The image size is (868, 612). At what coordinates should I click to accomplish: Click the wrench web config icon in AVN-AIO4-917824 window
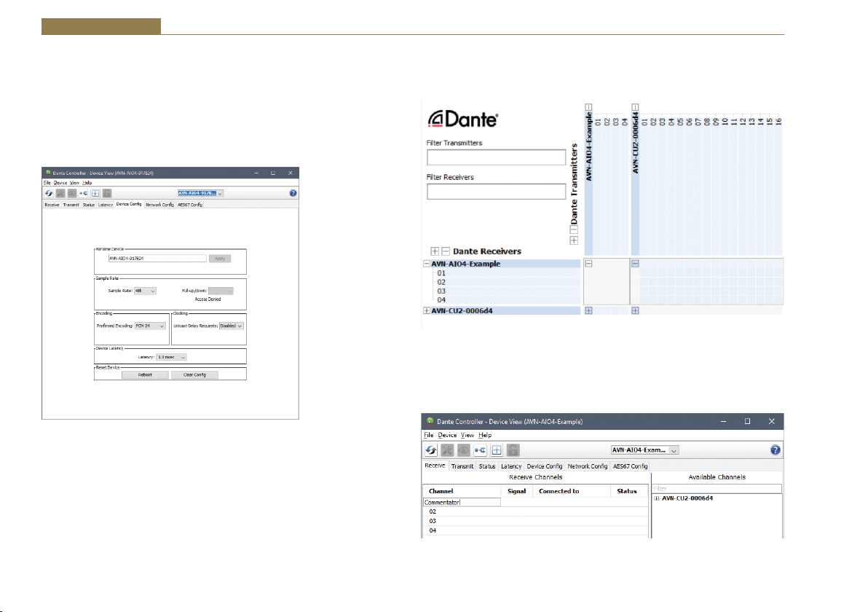click(x=60, y=193)
